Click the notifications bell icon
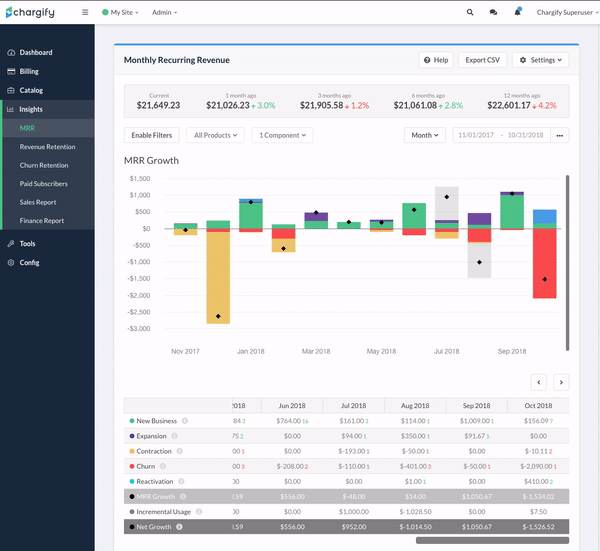Screen dimensions: 600x551 [x=517, y=13]
